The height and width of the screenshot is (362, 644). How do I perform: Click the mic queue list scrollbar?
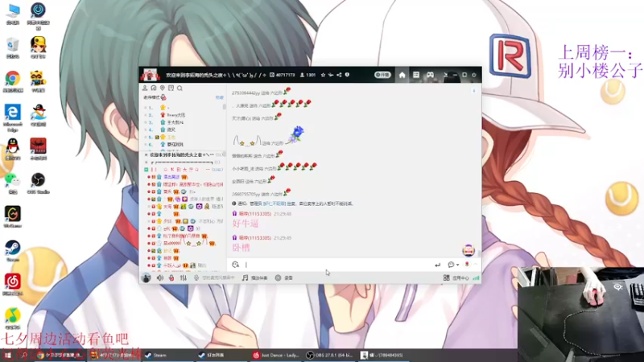pyautogui.click(x=225, y=107)
